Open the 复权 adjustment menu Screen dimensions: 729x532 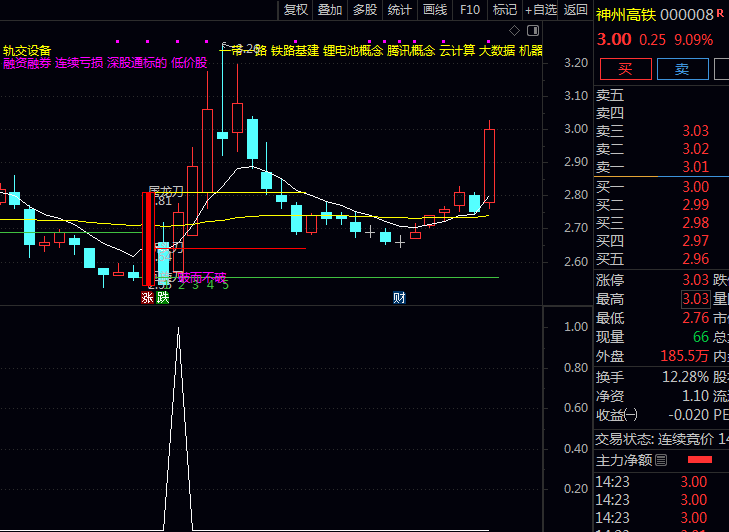[296, 10]
